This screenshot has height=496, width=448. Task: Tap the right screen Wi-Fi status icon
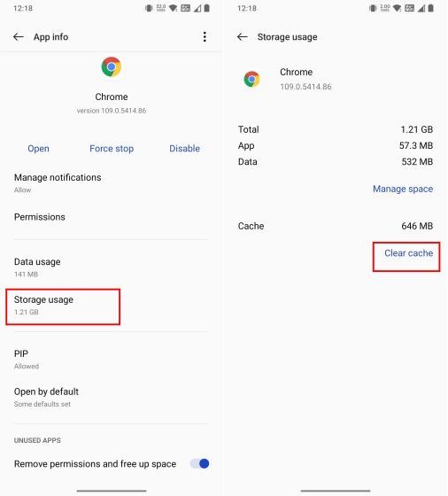(x=397, y=8)
